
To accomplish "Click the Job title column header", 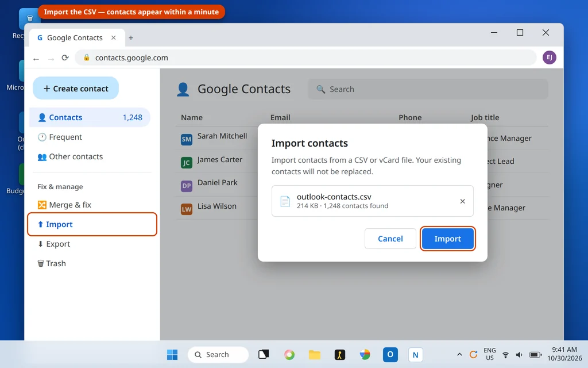I will [485, 117].
